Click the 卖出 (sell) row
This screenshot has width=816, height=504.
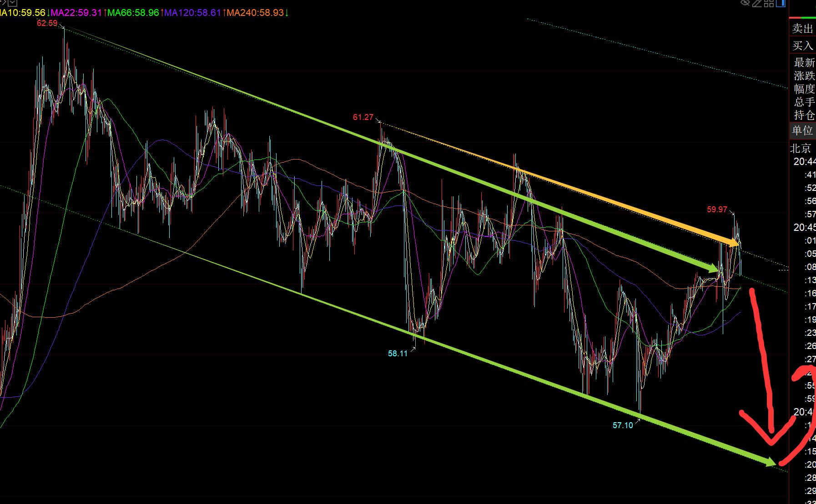803,29
